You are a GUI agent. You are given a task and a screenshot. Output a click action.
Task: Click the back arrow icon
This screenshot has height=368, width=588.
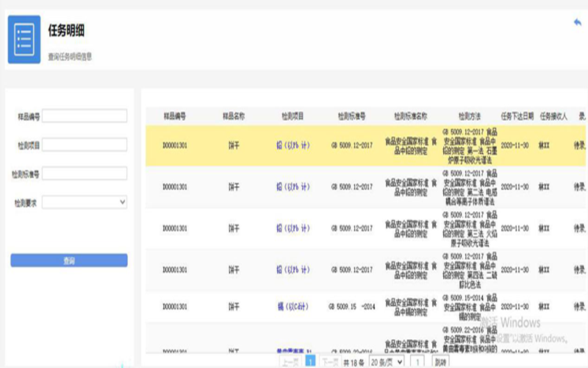577,22
